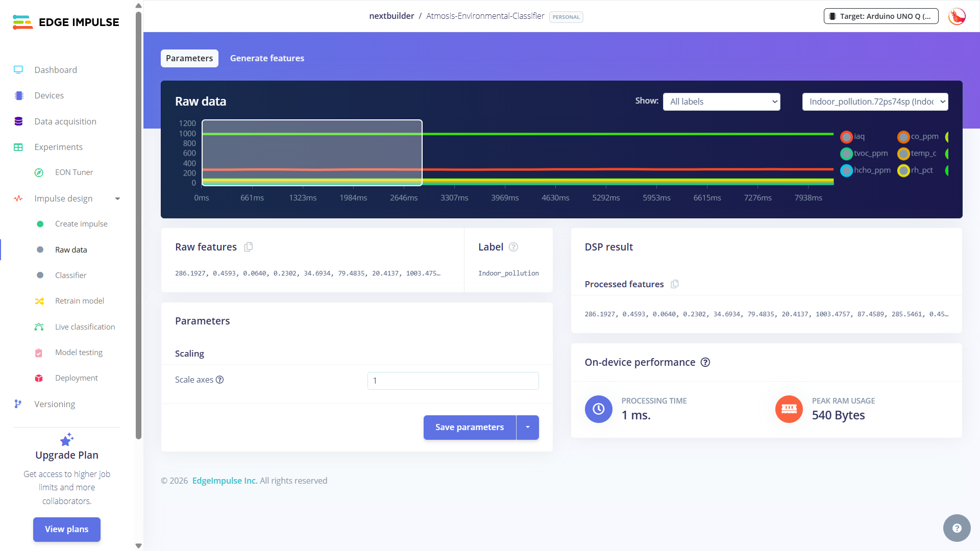The image size is (980, 551).
Task: Click the Edge Impulse logo
Action: click(66, 22)
